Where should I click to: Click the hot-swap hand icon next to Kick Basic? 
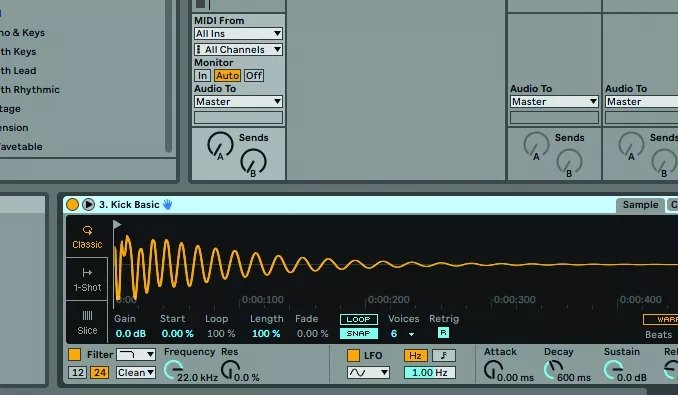coord(168,204)
